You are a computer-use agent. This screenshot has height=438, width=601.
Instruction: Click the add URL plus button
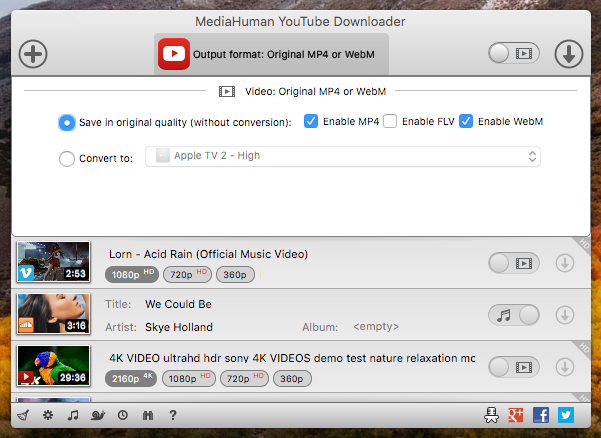33,54
